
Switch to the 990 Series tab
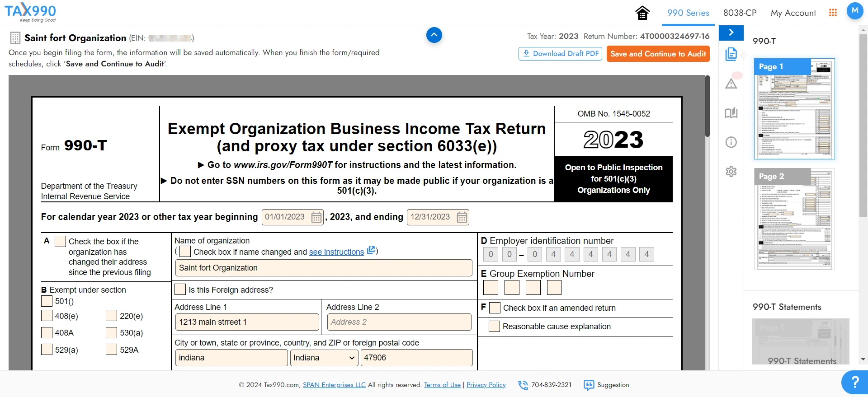[688, 13]
